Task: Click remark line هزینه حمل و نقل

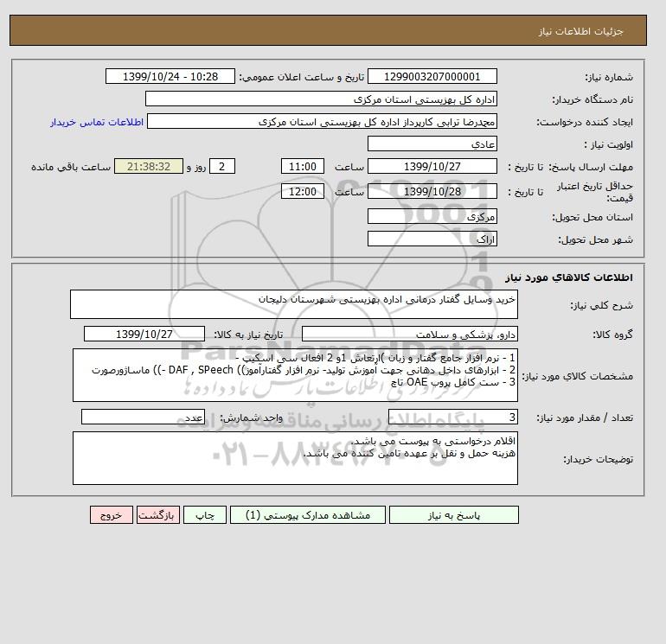Action: pos(409,453)
